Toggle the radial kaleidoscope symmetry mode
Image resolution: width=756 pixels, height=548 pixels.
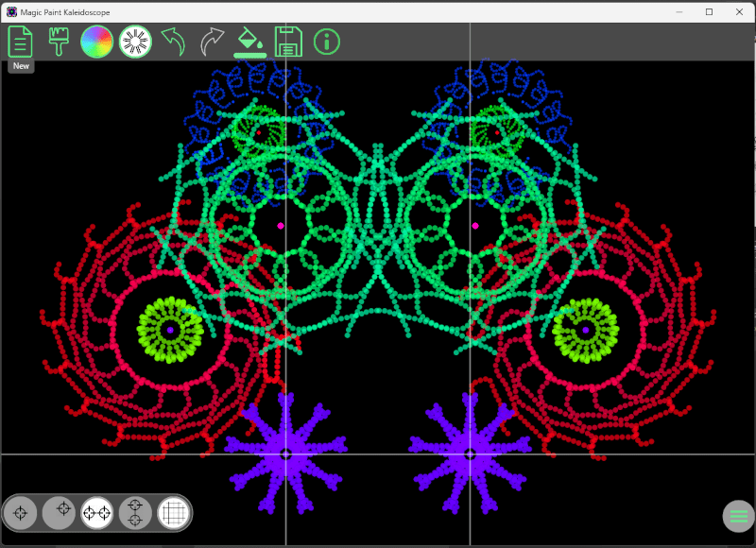[x=135, y=42]
